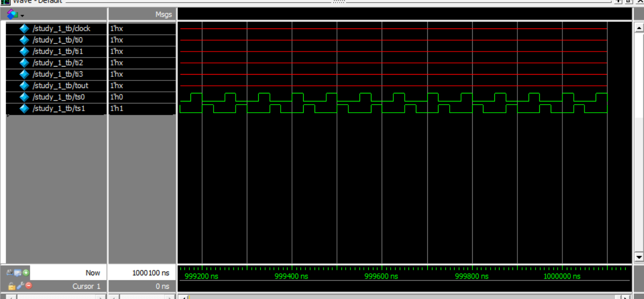Open cursor properties wrench icon
Image resolution: width=644 pixels, height=299 pixels.
[20, 286]
